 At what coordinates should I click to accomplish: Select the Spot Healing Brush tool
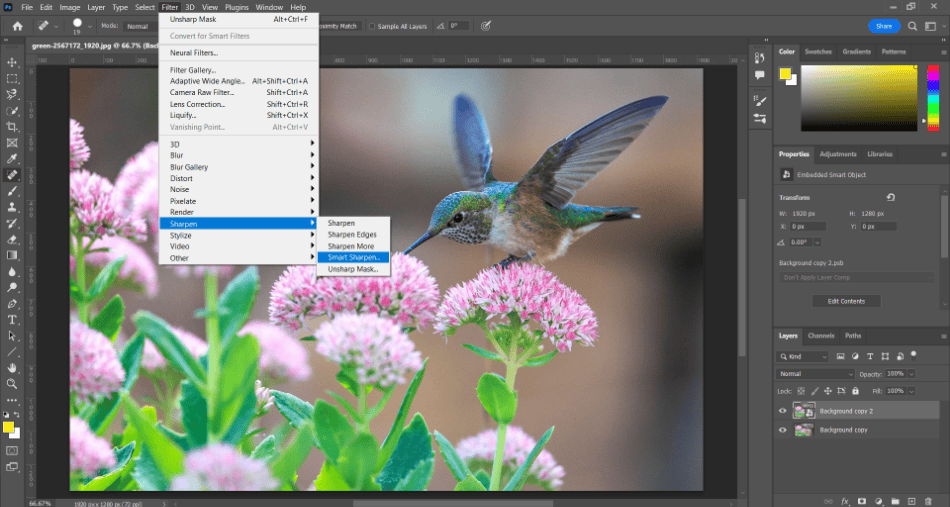click(x=12, y=175)
